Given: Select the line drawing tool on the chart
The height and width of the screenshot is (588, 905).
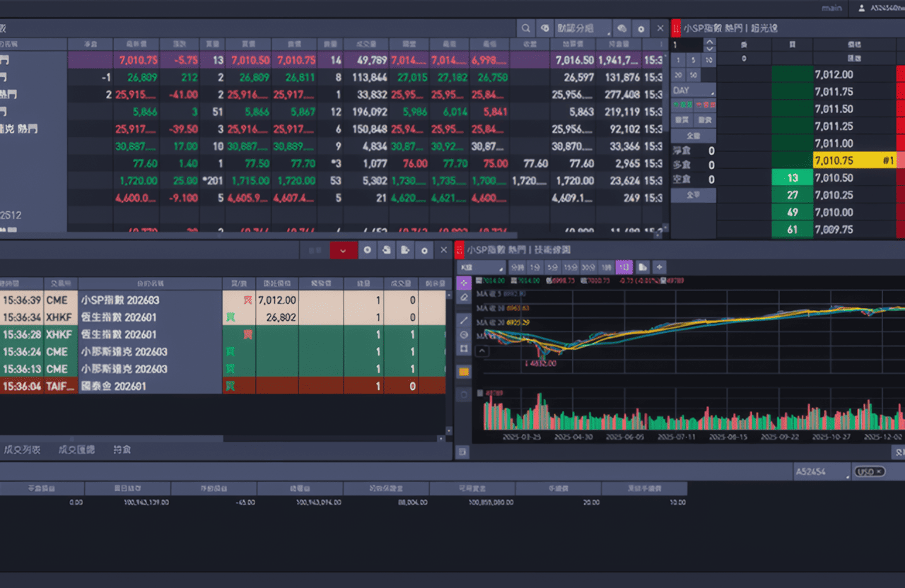Looking at the screenshot, I should 464,319.
